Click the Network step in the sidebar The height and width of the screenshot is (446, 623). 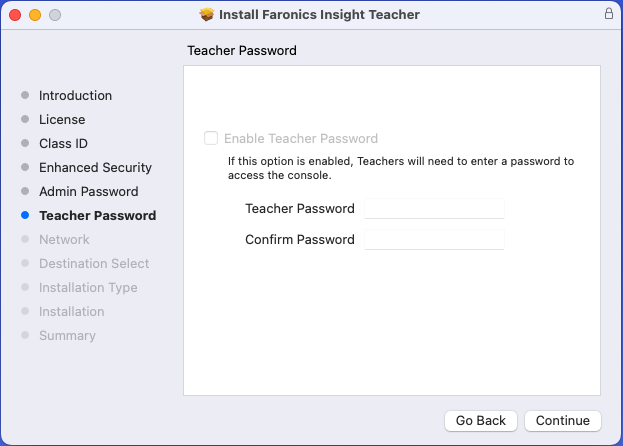64,240
